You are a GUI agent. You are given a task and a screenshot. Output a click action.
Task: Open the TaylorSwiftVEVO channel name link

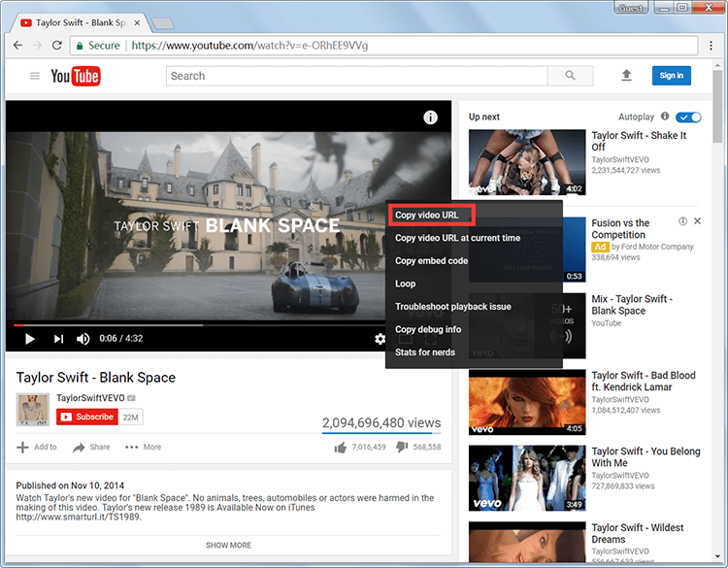tap(90, 398)
